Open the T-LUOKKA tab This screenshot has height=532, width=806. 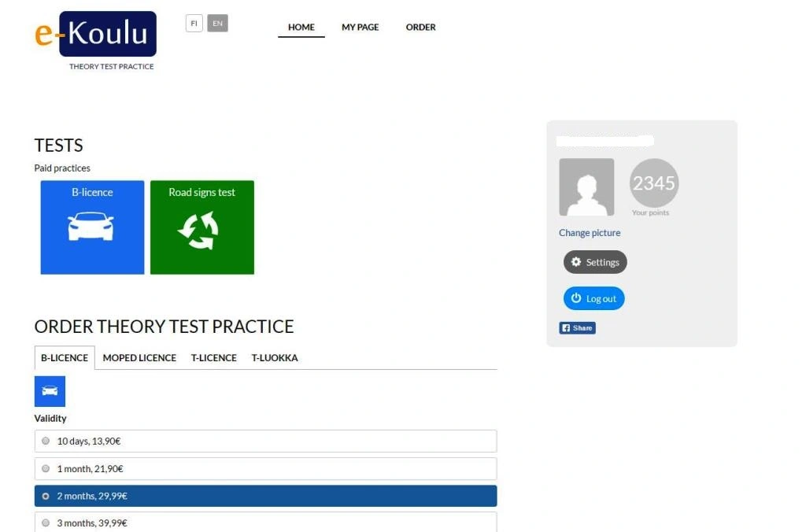(275, 357)
